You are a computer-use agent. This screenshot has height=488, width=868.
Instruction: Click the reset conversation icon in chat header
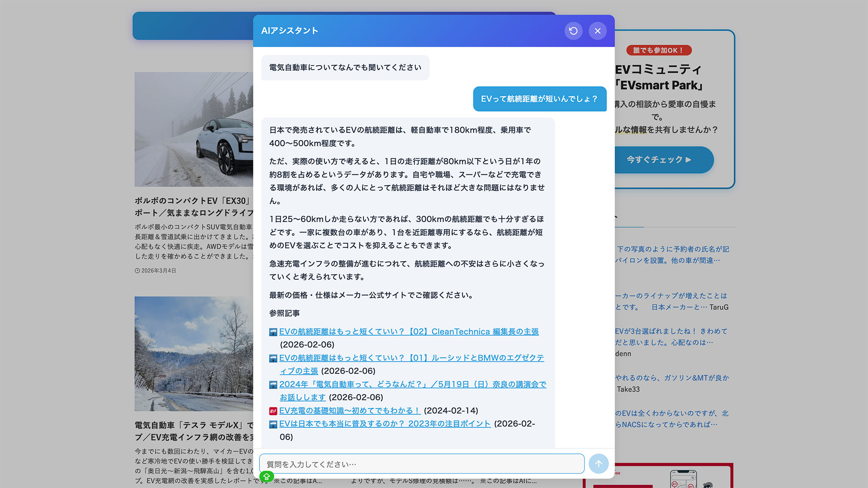click(573, 31)
